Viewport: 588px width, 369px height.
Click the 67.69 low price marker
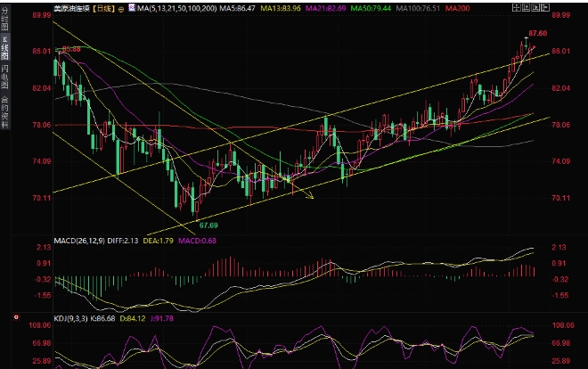coord(208,225)
